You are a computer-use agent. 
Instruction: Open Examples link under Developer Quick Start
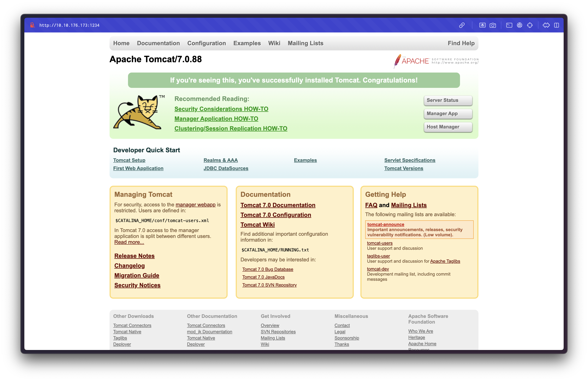point(305,160)
